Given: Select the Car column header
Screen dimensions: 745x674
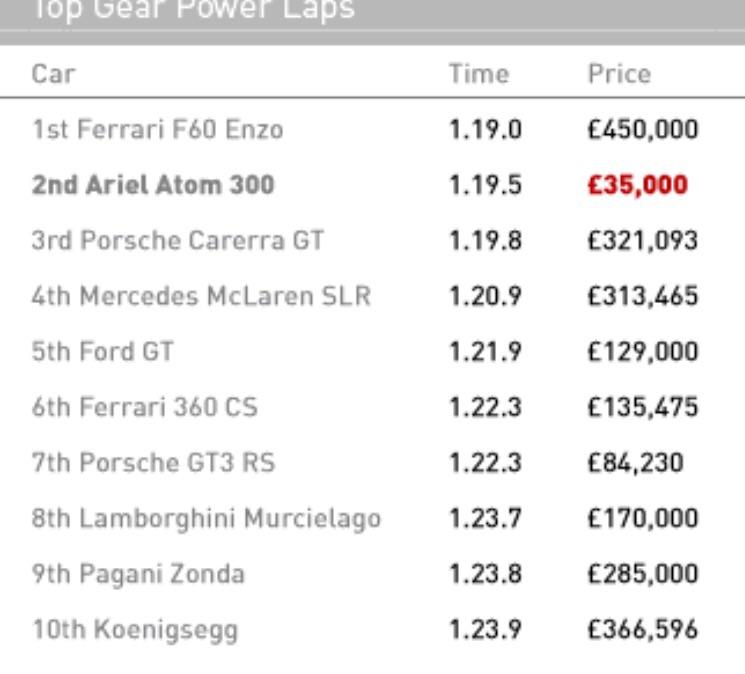Looking at the screenshot, I should (54, 74).
